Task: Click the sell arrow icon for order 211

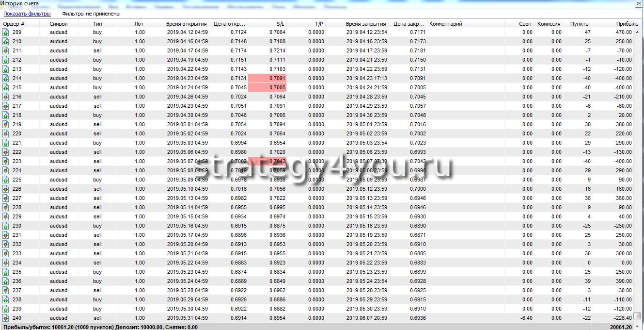Action: pyautogui.click(x=6, y=50)
